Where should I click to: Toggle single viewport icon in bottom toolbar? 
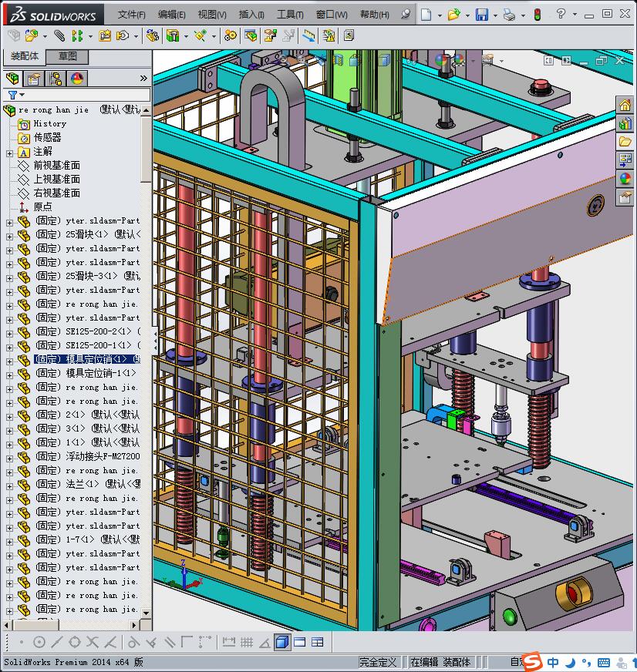click(x=299, y=642)
